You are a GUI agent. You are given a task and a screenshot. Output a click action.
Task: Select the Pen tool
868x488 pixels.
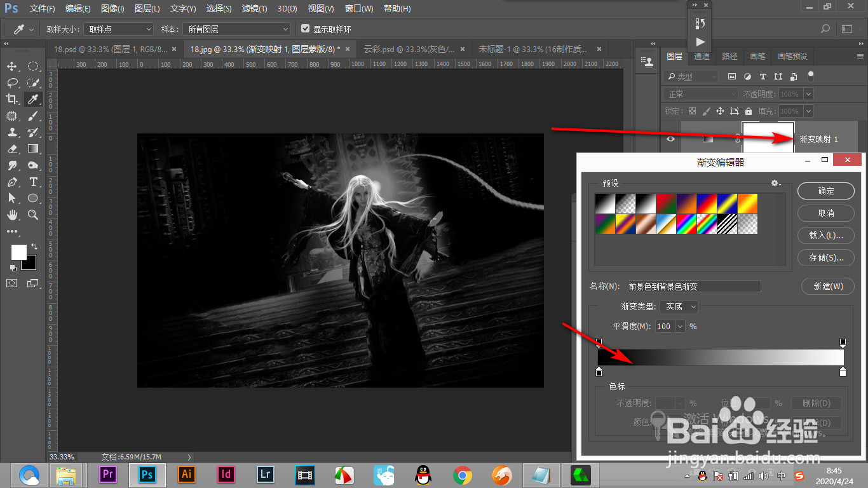12,182
